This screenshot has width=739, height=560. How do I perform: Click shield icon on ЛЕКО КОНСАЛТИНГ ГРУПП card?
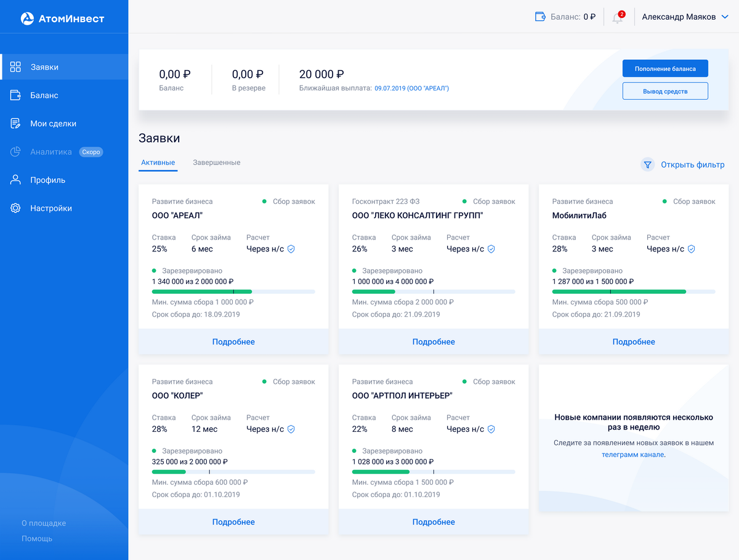click(491, 249)
